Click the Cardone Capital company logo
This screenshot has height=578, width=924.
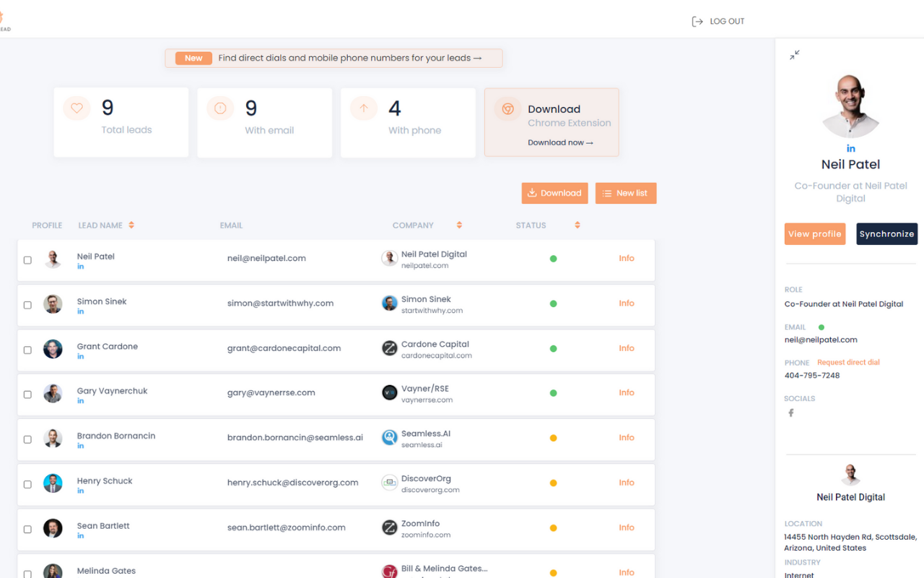click(390, 348)
